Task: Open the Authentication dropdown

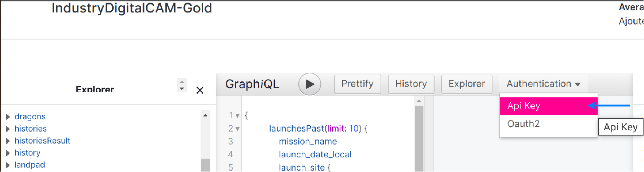Action: coord(544,84)
